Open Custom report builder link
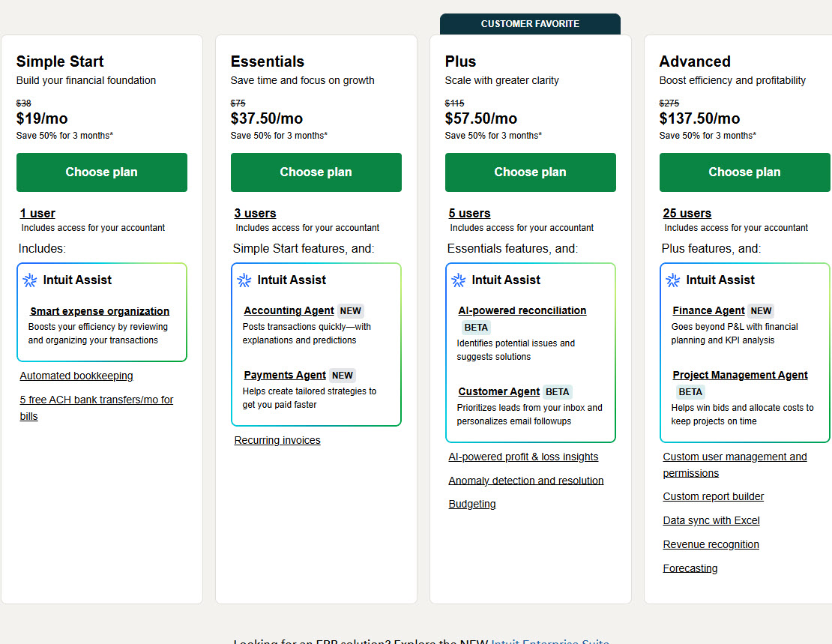 (x=714, y=496)
